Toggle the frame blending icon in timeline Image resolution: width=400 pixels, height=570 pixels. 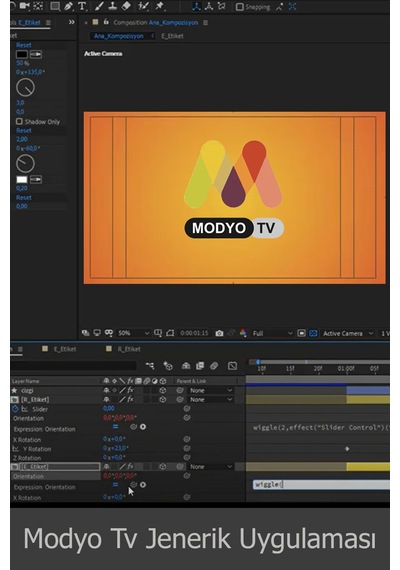pos(200,366)
